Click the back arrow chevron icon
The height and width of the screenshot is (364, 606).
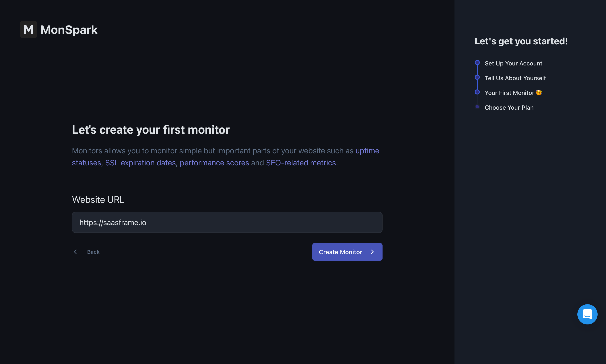click(76, 252)
